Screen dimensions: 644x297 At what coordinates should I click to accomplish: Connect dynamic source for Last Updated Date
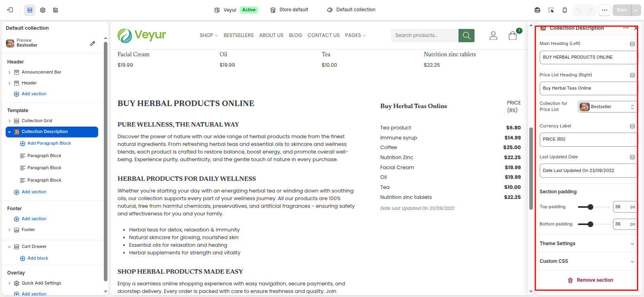point(632,157)
